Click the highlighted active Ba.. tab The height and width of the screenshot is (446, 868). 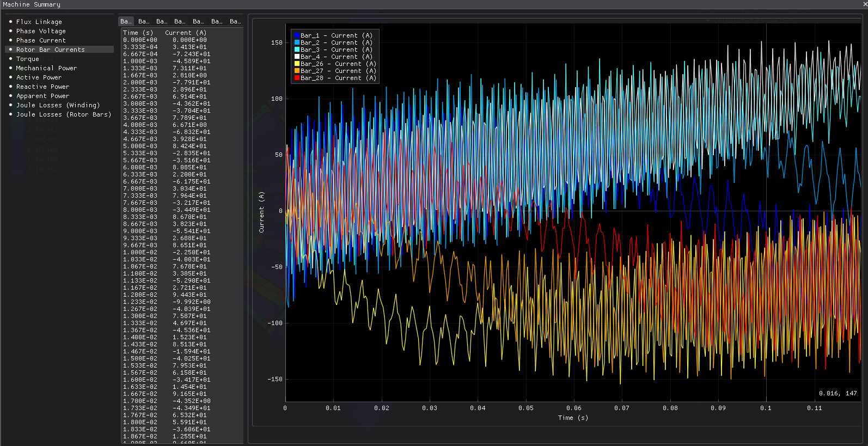coord(126,21)
